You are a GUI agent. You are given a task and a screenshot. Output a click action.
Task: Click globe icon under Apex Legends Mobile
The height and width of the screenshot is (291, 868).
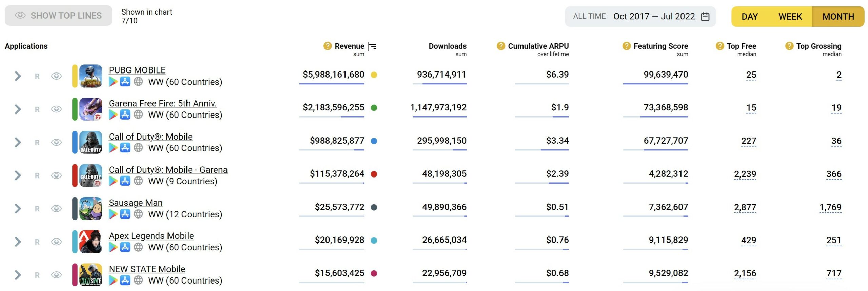[x=138, y=247]
